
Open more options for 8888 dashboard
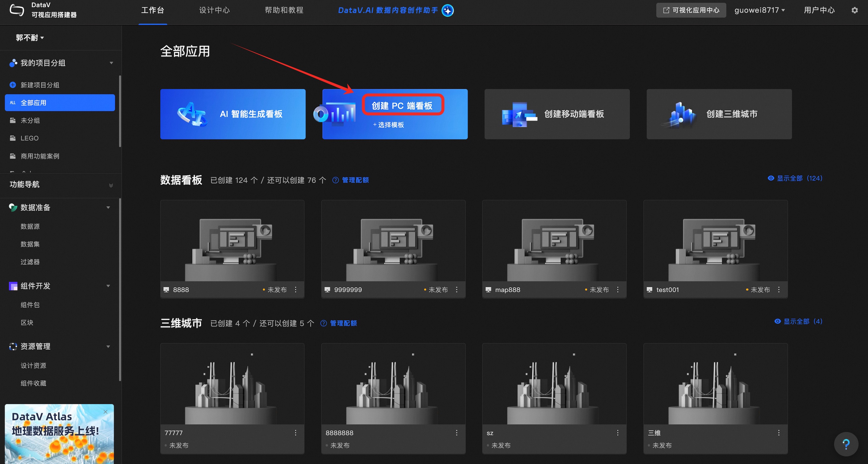[295, 290]
